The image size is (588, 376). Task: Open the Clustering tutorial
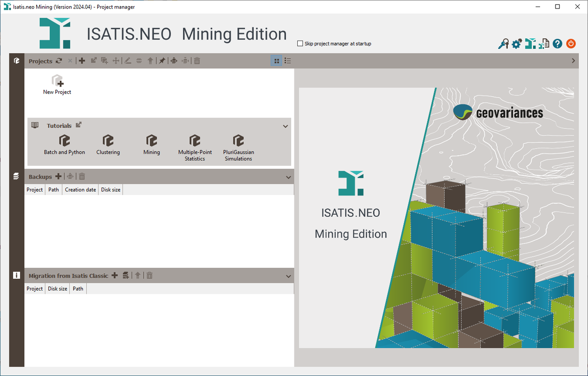tap(108, 145)
